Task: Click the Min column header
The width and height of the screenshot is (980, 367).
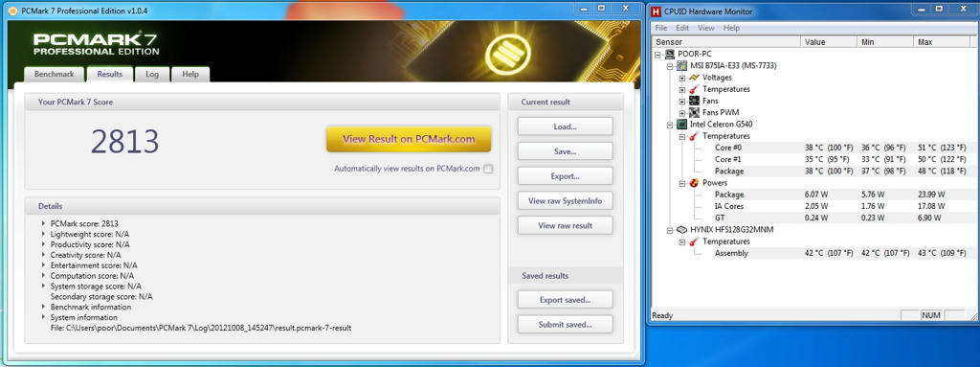Action: pyautogui.click(x=885, y=42)
